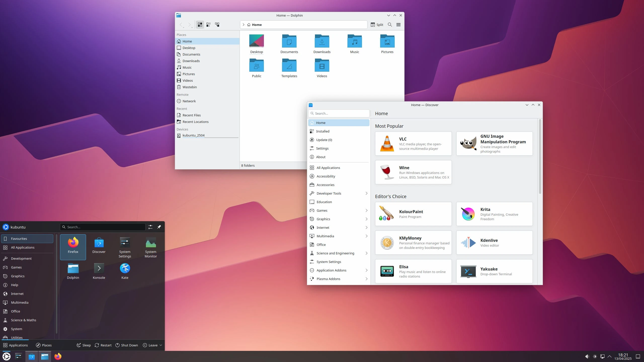Click the Firefox icon in taskbar
Screen dimensions: 644x362
[58, 356]
